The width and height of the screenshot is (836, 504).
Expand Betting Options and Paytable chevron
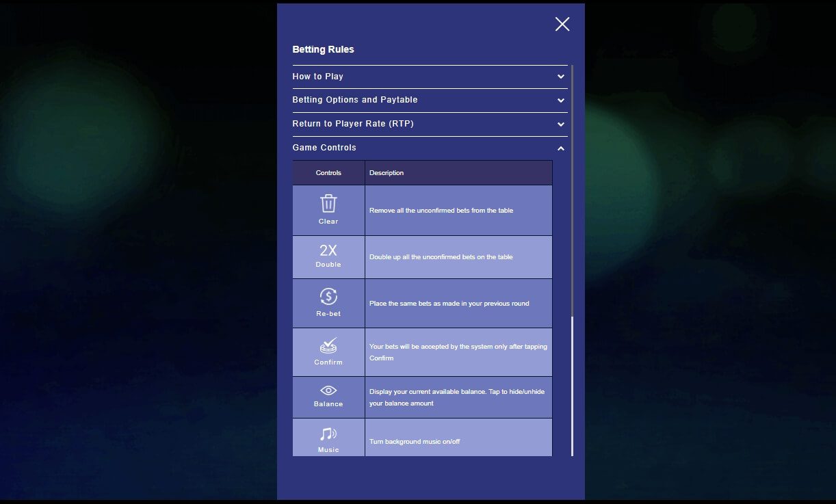(x=561, y=101)
